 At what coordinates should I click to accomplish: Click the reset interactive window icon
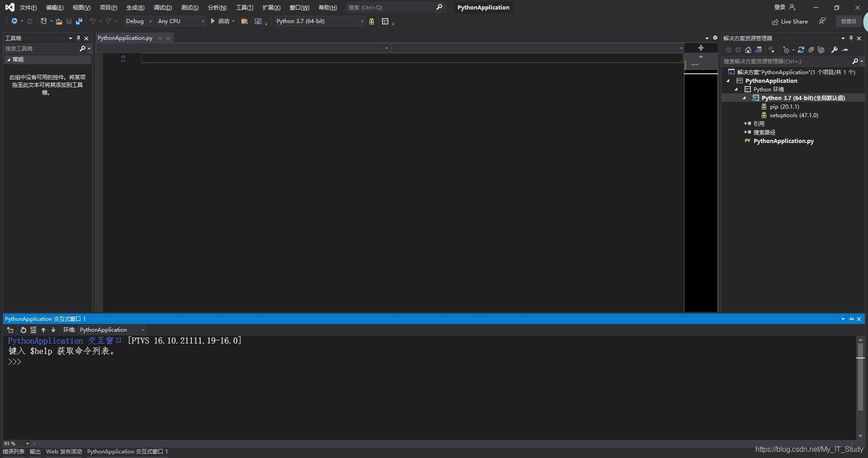(24, 330)
